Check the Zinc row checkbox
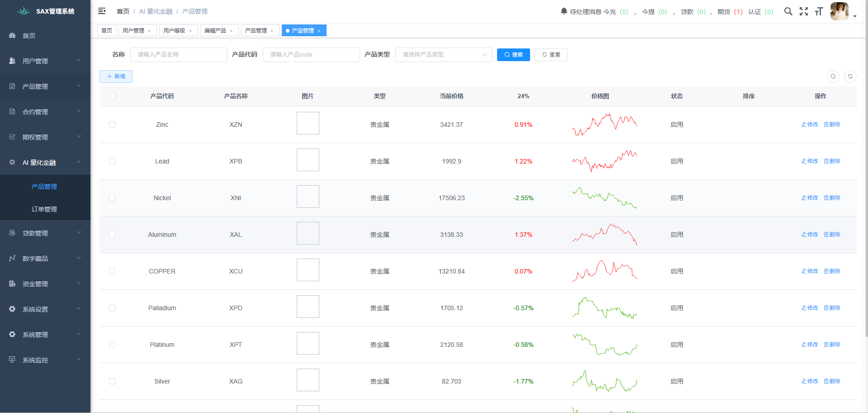This screenshot has width=868, height=413. (112, 125)
